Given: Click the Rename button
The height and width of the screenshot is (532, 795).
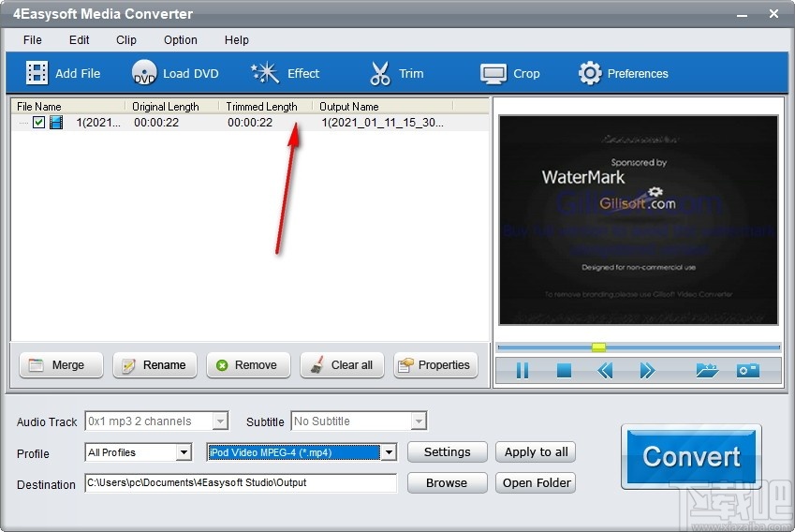Looking at the screenshot, I should pyautogui.click(x=155, y=365).
